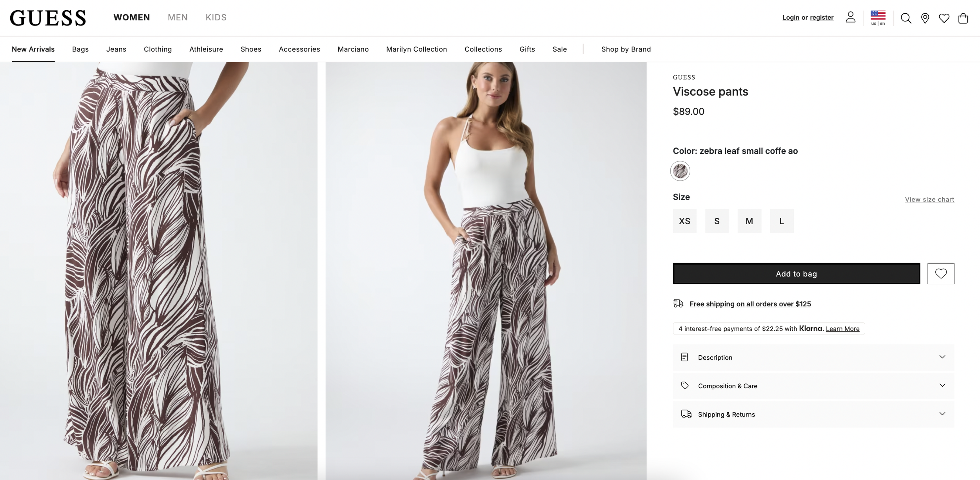Viewport: 980px width, 480px height.
Task: Expand Composition & Care details
Action: 813,386
